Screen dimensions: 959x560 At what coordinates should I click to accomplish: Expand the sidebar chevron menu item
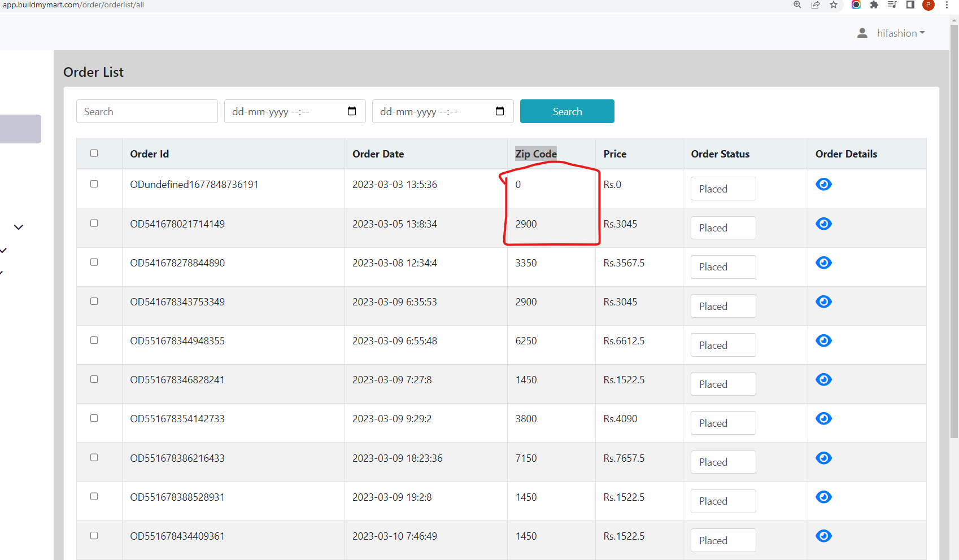[19, 227]
